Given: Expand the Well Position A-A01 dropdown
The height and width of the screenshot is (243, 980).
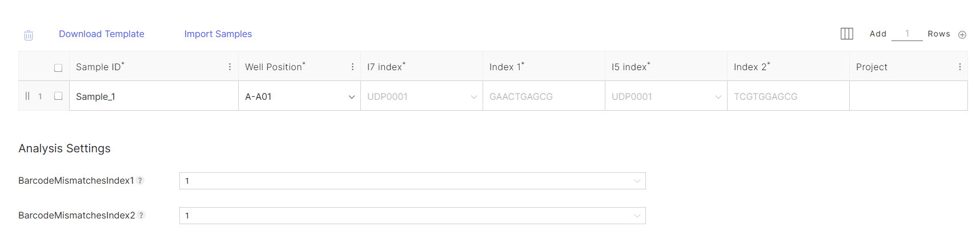Looking at the screenshot, I should [x=351, y=97].
